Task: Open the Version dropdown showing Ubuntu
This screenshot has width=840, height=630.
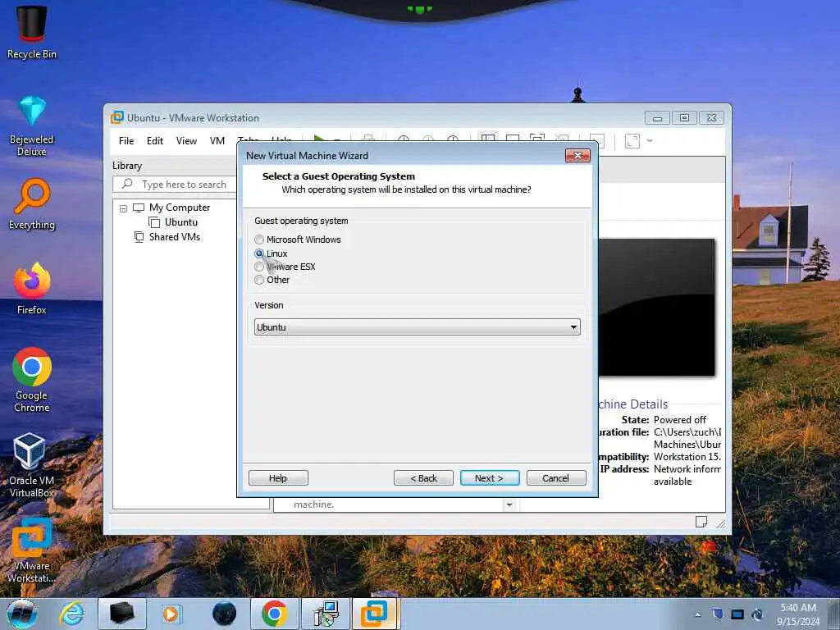Action: (x=417, y=326)
